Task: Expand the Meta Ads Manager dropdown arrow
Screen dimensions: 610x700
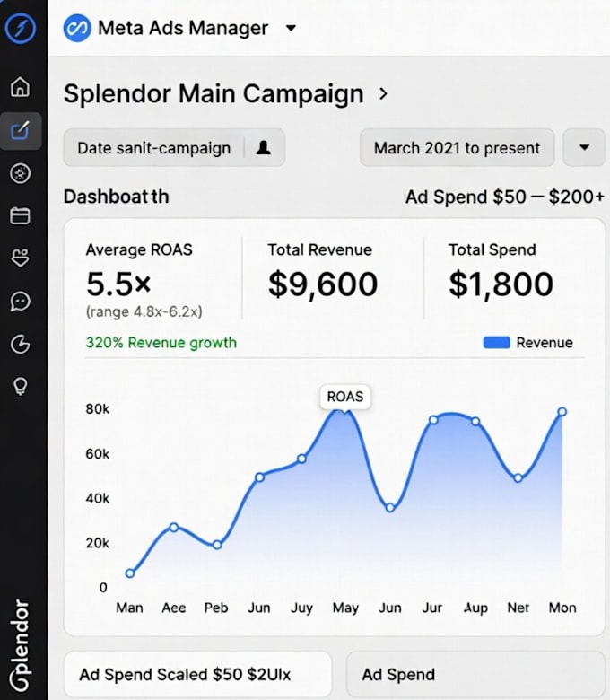Action: pos(291,28)
